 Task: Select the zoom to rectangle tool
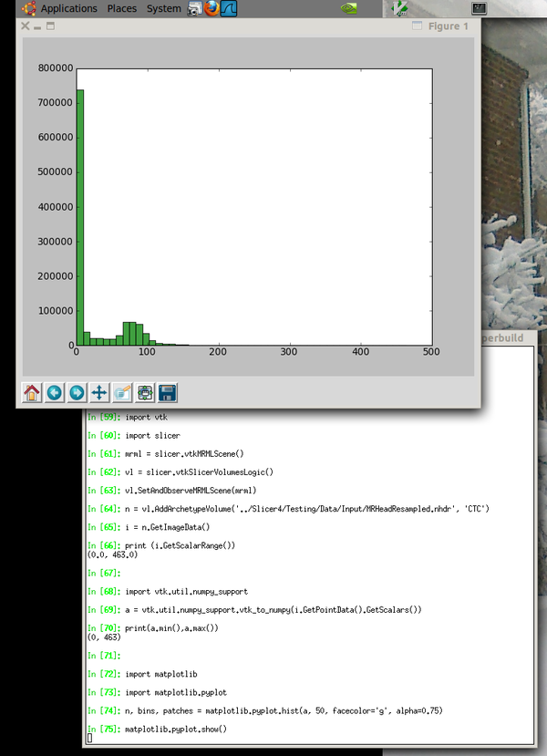[122, 393]
